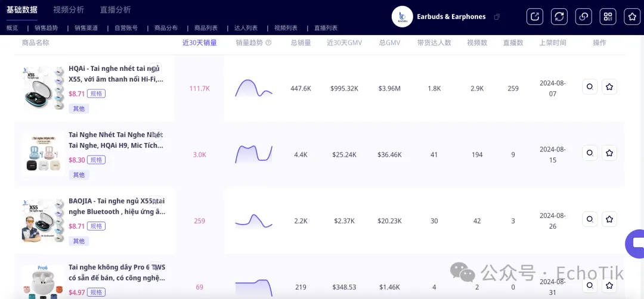Copy the Earbuds & Earphones shop name

click(x=497, y=17)
